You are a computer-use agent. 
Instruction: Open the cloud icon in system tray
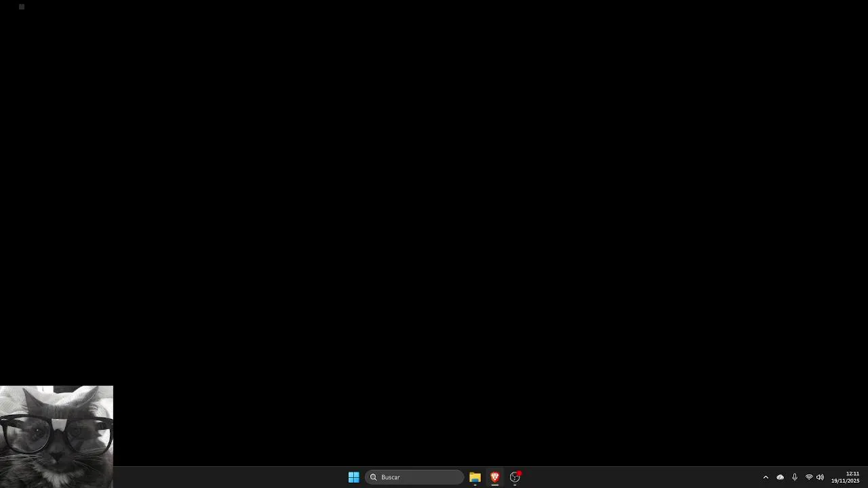[780, 477]
